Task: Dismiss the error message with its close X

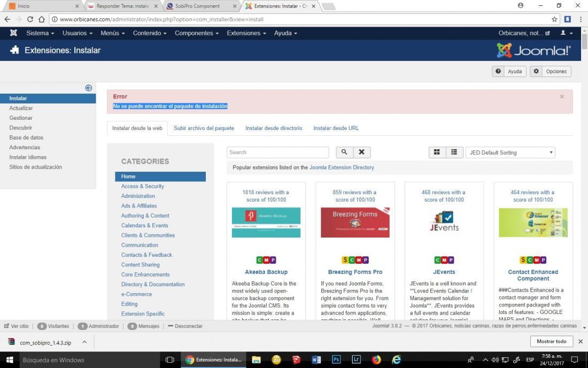Action: (562, 97)
